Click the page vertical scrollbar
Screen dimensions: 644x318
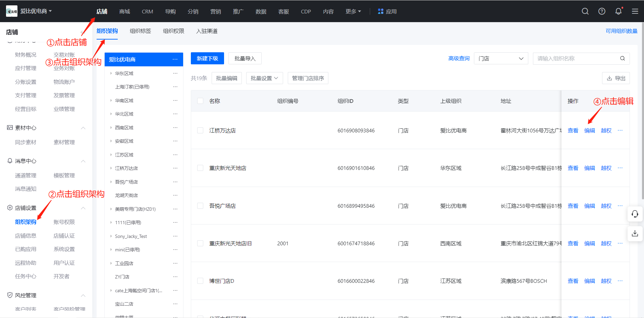(642, 111)
